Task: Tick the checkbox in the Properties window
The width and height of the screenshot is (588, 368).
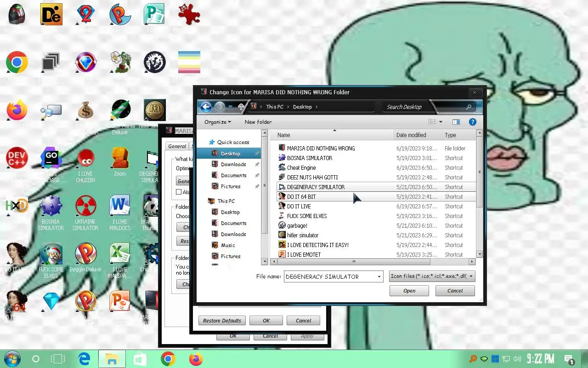Action: coord(179,192)
